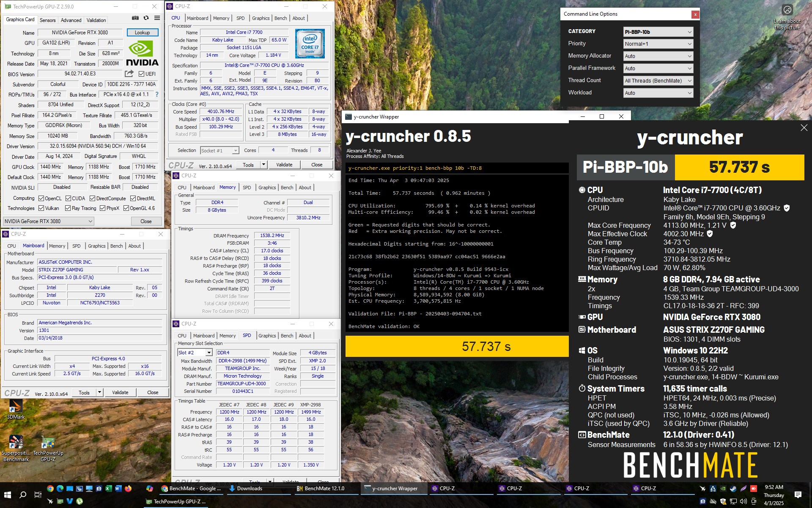Click the Lookup button in GPU-Z
812x508 pixels.
pos(142,33)
